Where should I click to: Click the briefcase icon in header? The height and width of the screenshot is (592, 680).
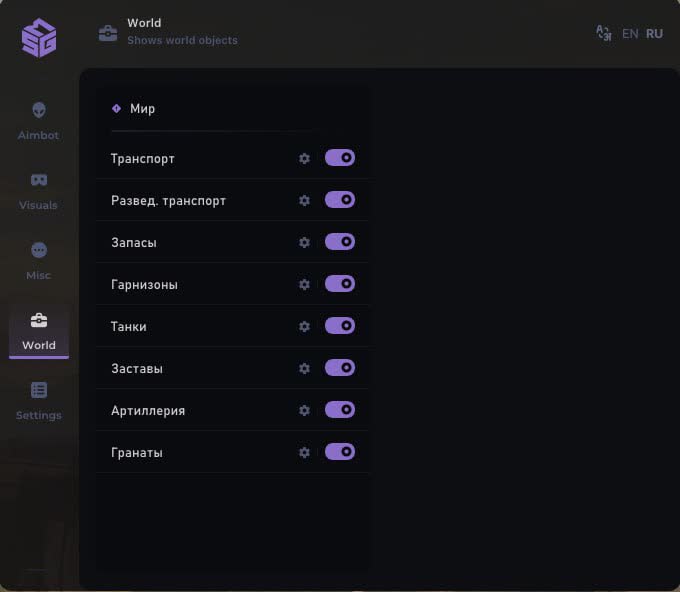[108, 33]
